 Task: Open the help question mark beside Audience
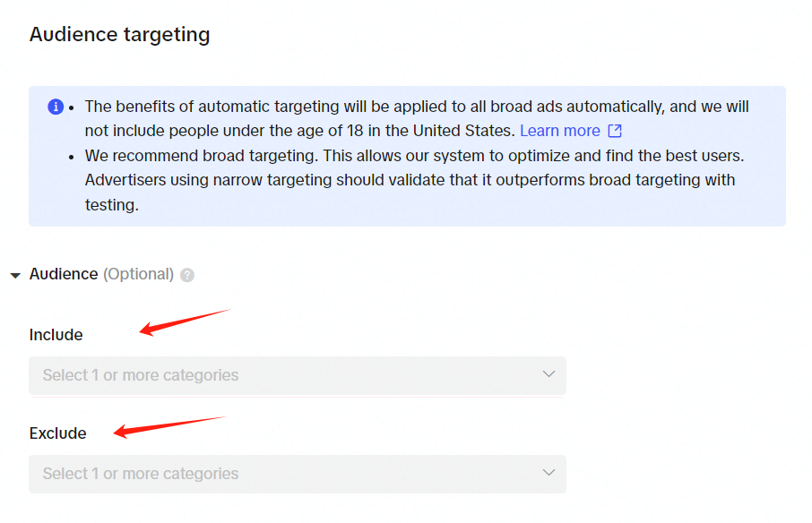pos(187,275)
